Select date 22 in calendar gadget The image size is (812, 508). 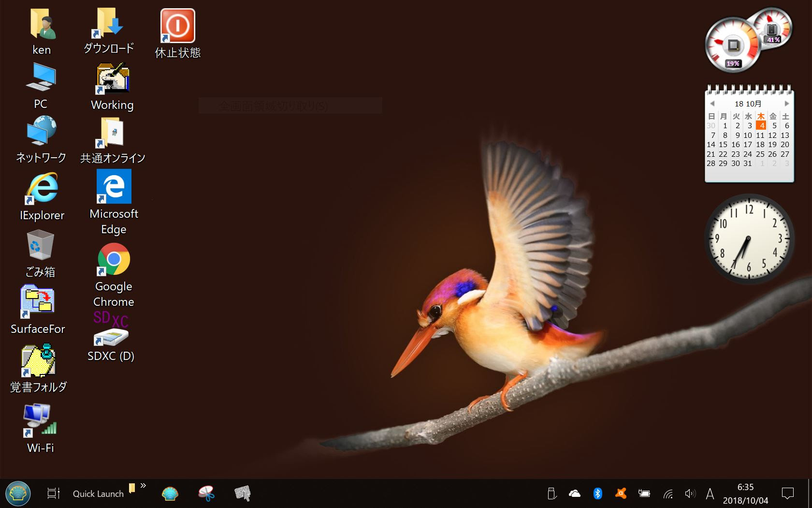(723, 154)
